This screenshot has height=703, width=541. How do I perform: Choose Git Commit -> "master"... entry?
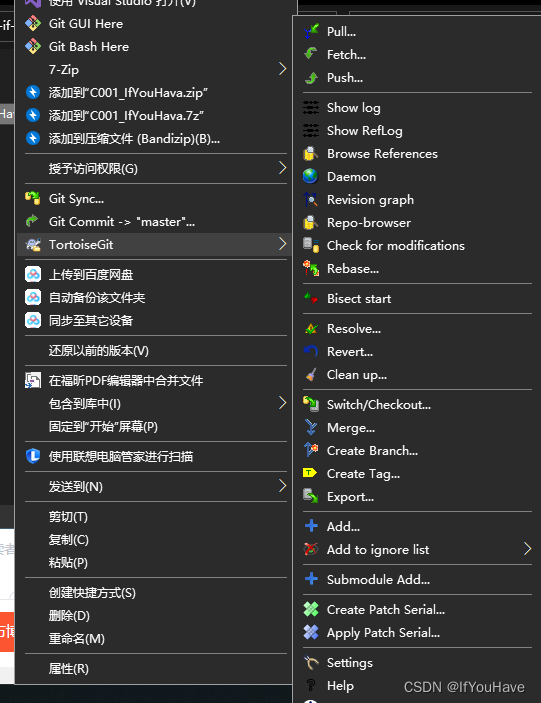155,221
